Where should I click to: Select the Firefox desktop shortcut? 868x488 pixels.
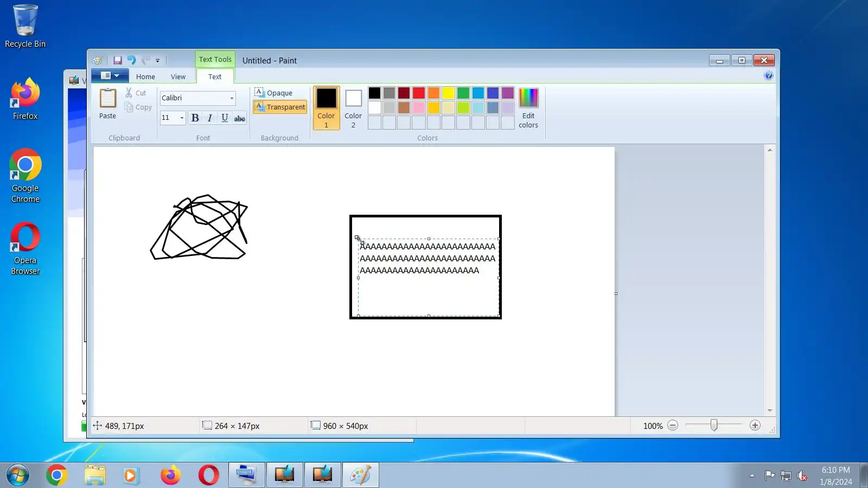click(25, 99)
